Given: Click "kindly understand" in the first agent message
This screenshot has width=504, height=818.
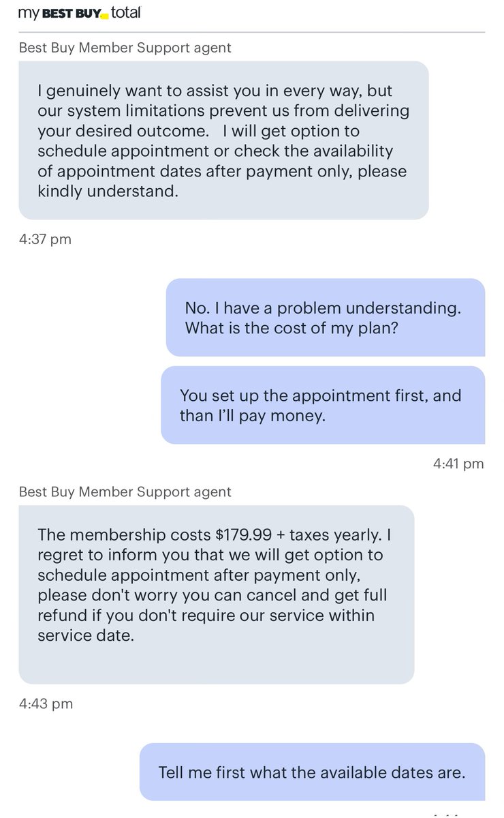Looking at the screenshot, I should pos(108,192).
